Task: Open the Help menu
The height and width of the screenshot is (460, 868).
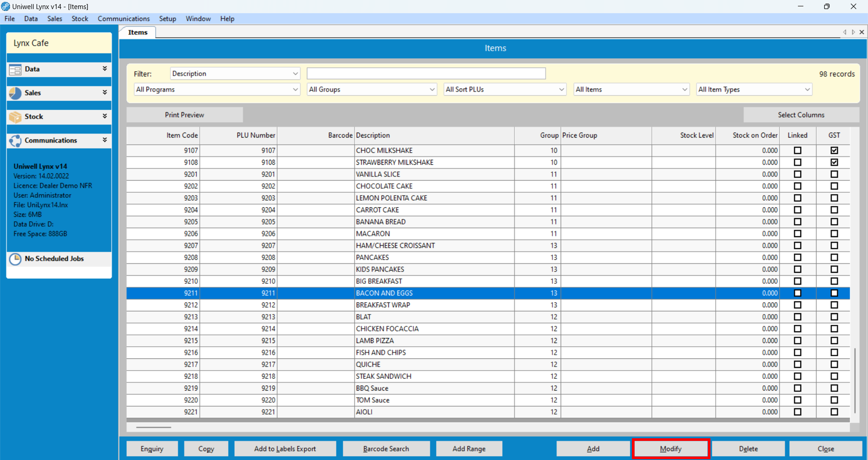Action: [x=227, y=19]
